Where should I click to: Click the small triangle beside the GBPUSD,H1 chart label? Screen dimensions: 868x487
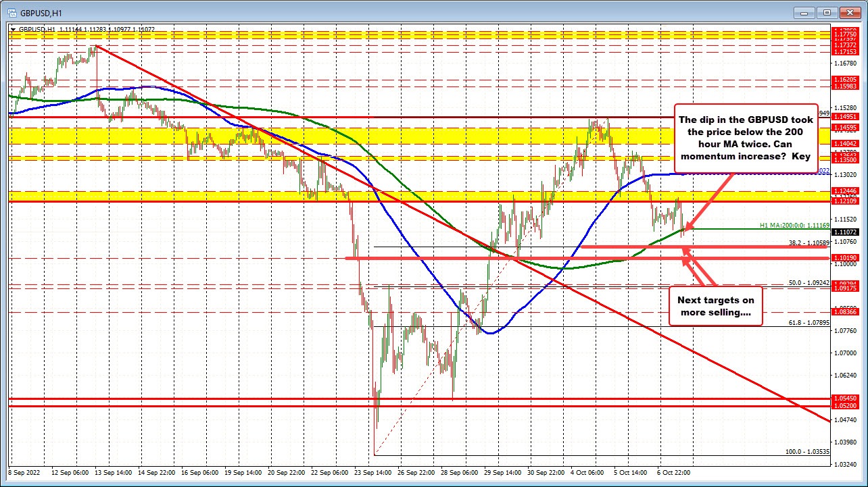coord(14,30)
